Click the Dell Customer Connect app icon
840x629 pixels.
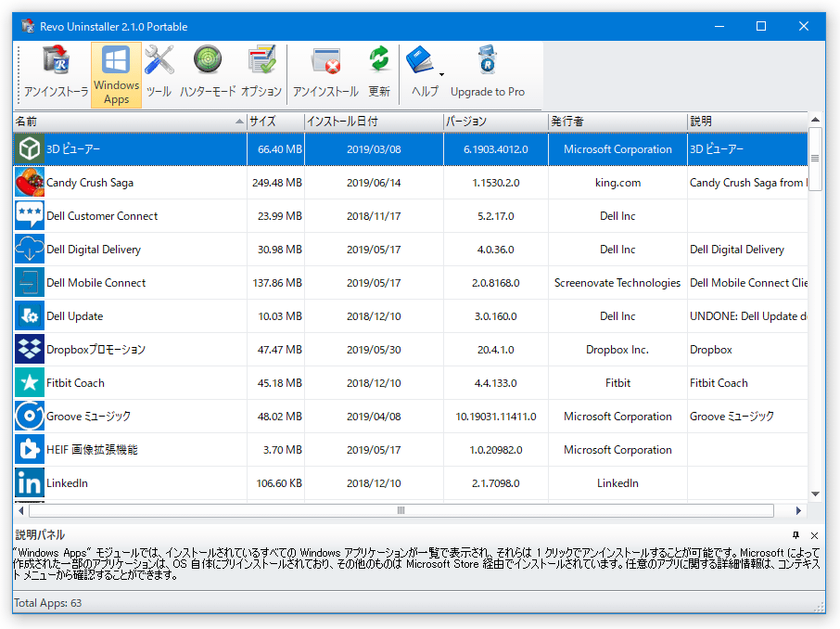point(29,215)
